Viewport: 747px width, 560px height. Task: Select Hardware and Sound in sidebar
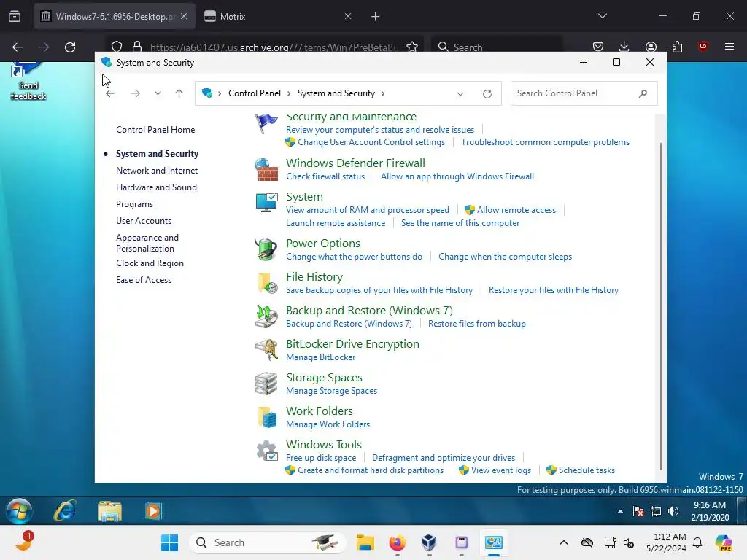click(156, 187)
